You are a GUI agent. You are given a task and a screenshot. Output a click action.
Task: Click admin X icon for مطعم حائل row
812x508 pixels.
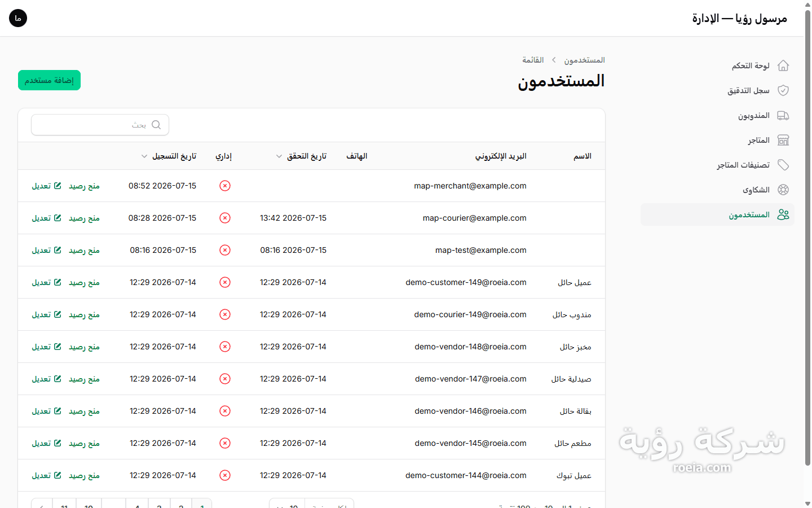(x=225, y=443)
